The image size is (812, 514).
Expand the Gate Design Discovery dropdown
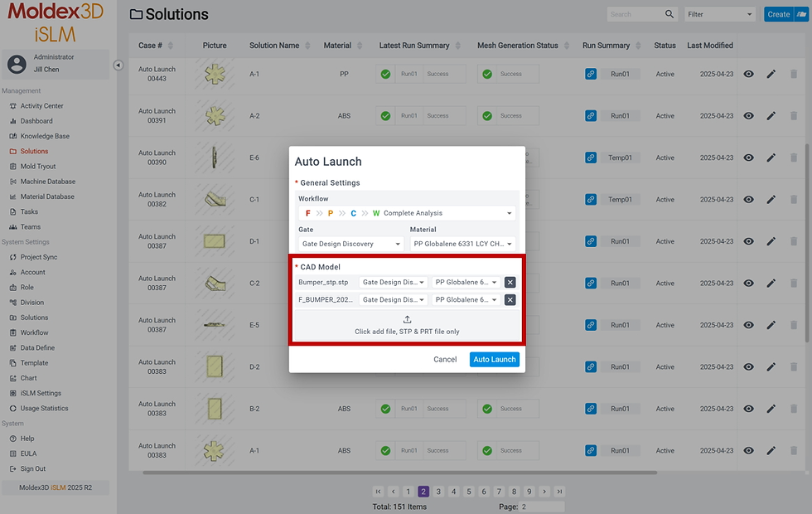click(350, 244)
